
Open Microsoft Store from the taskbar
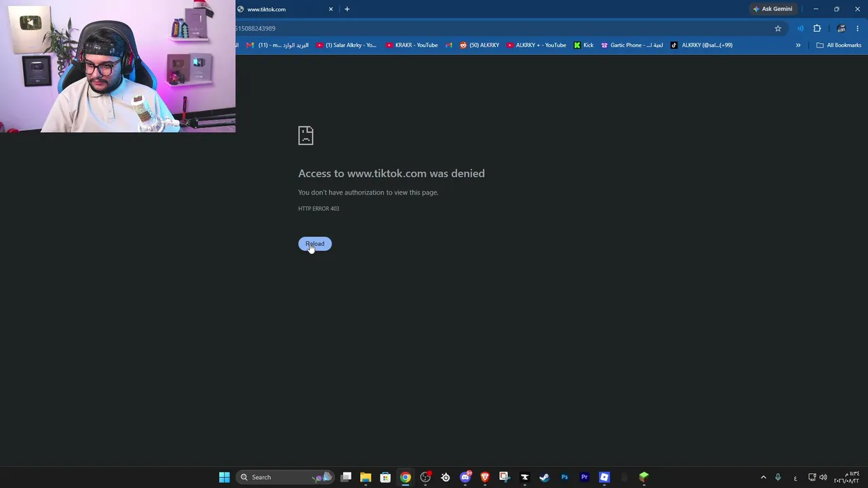[385, 477]
